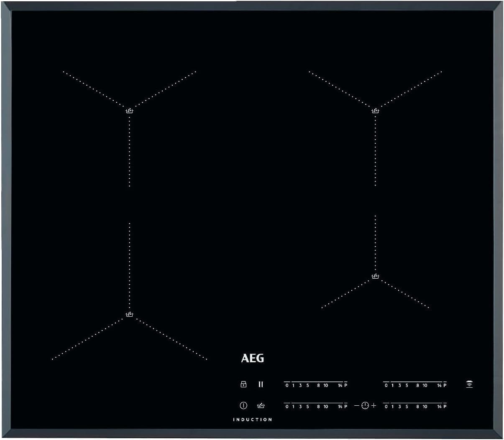Tap the AEG logo

[x=253, y=358]
